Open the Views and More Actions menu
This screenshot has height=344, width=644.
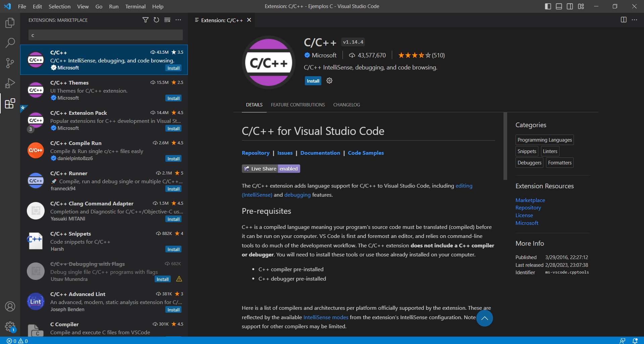(x=178, y=20)
